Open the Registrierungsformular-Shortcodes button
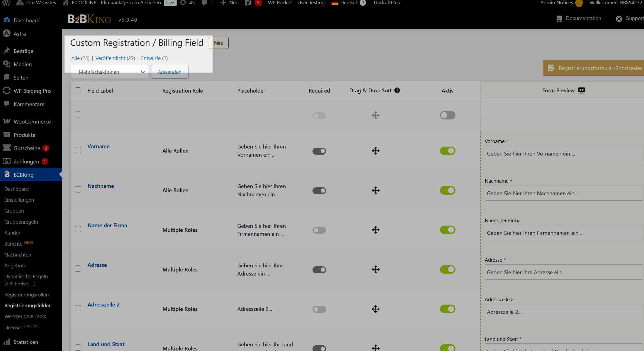 coord(593,68)
